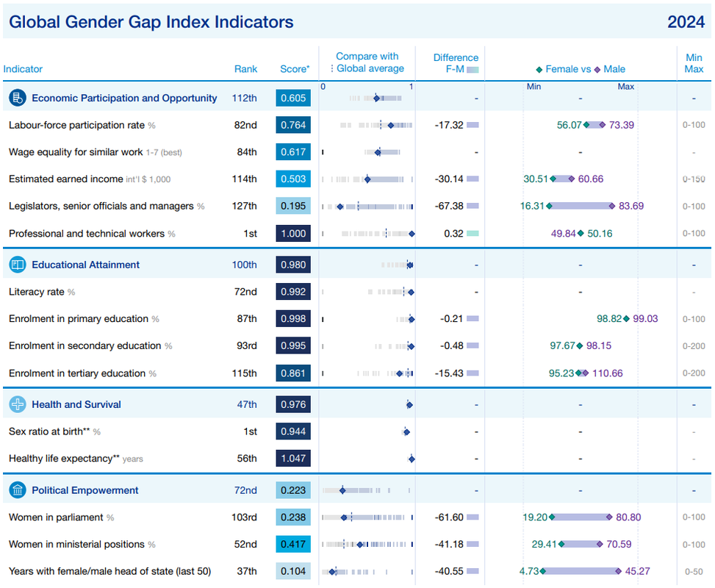
Task: Click the 127th rank for Legislators
Action: click(245, 207)
